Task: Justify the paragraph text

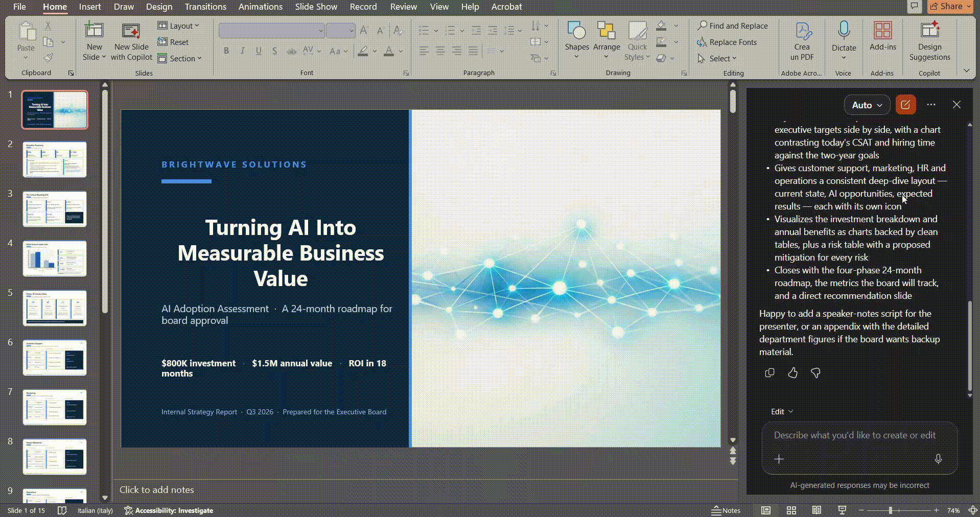Action: point(473,51)
